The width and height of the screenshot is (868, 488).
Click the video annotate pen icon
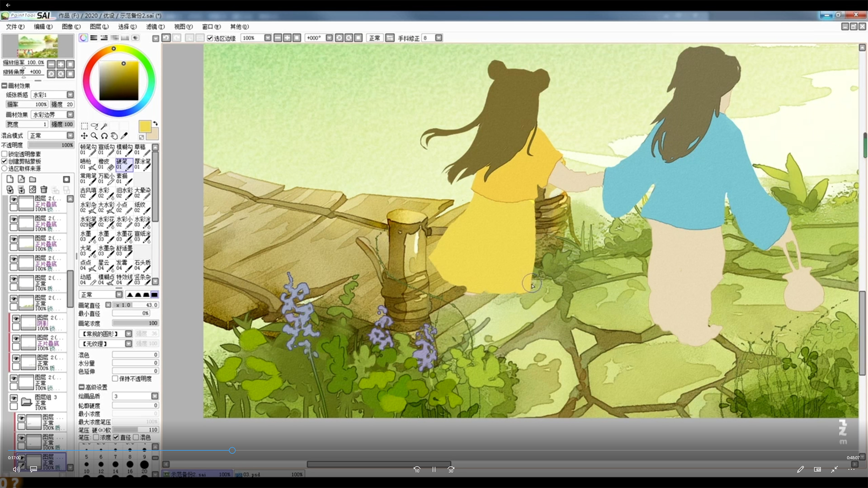800,469
